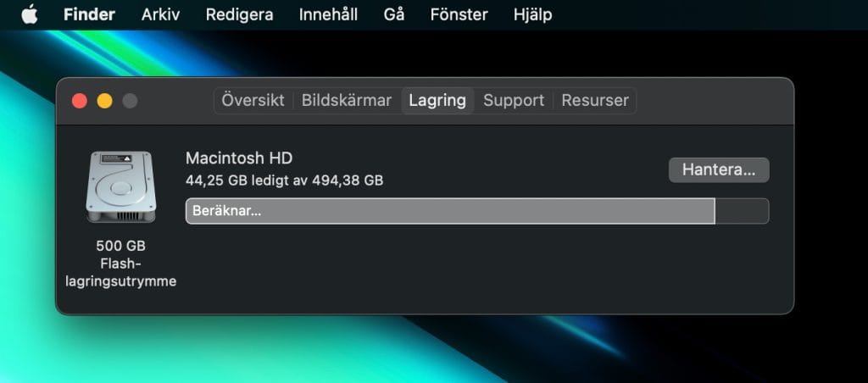
Task: Select the Lagring tab
Action: 437,101
